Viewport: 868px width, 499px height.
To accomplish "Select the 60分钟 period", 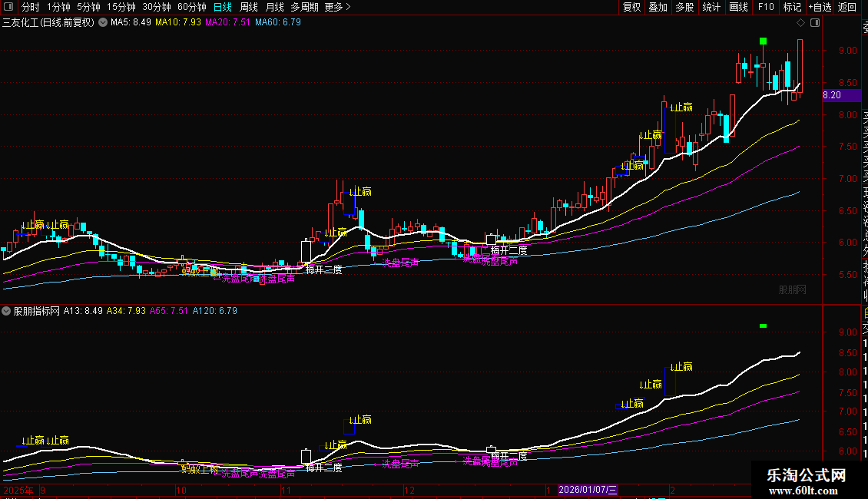I will coord(192,7).
